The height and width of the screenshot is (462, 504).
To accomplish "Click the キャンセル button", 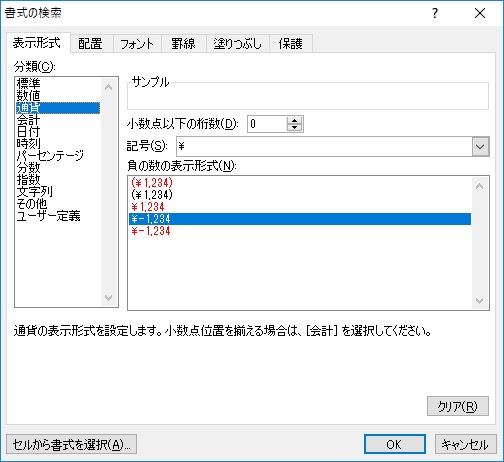I will pos(465,444).
